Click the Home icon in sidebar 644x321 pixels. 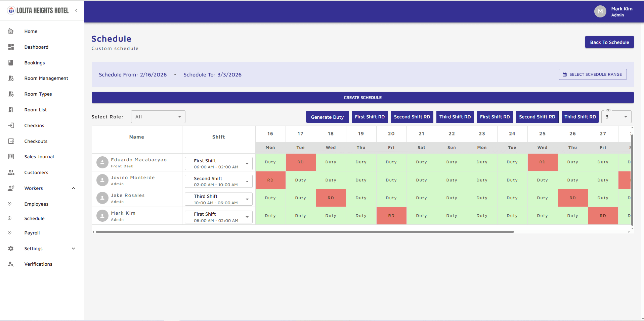(x=11, y=31)
